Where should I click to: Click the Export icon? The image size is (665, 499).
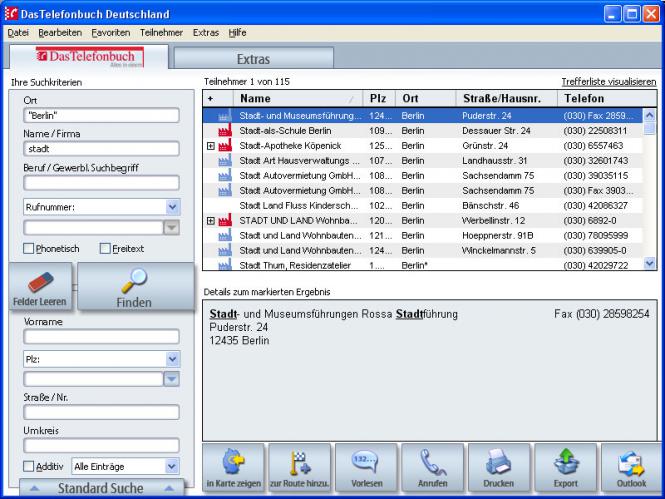point(566,462)
